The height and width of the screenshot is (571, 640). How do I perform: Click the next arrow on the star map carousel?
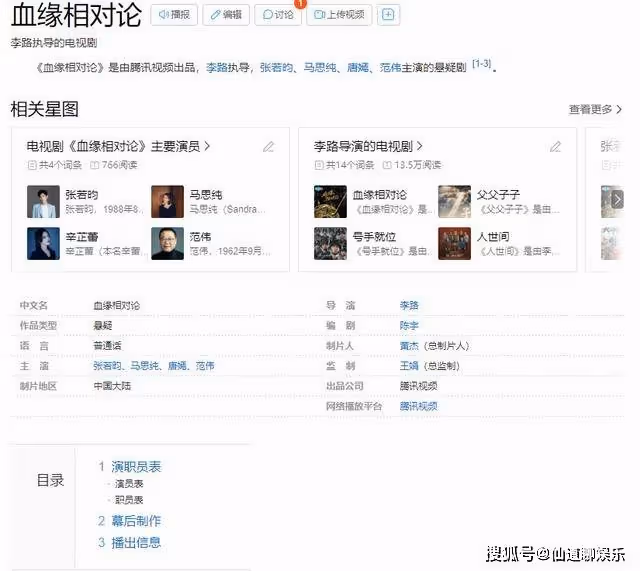(617, 200)
